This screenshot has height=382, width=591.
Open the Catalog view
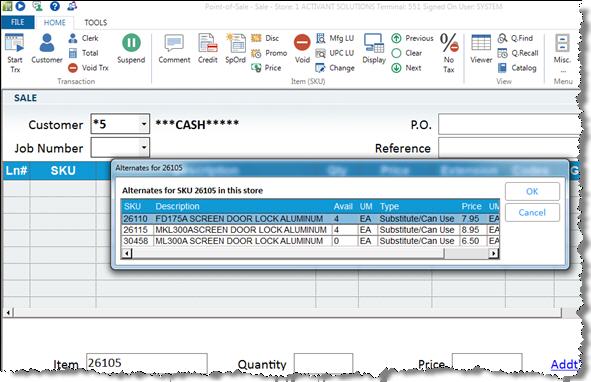tap(517, 68)
